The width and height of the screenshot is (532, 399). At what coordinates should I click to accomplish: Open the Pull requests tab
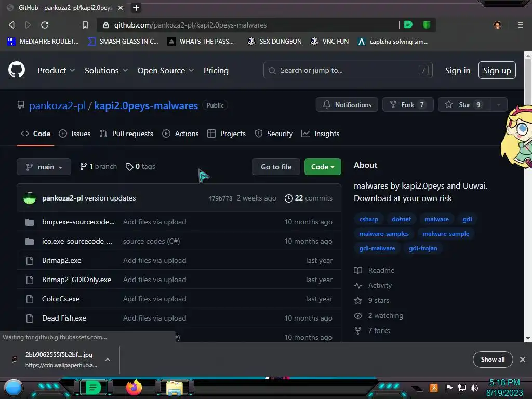126,134
